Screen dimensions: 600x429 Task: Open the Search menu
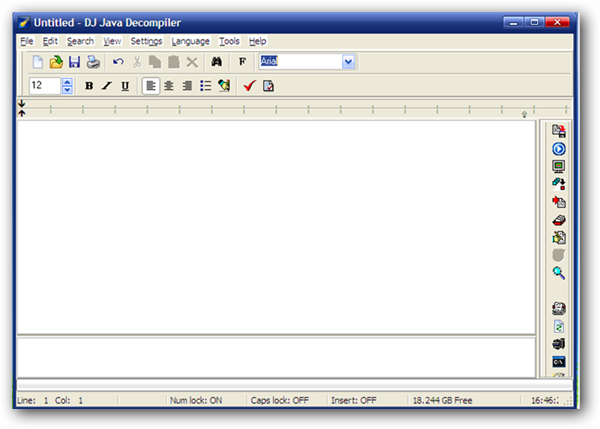pos(80,41)
